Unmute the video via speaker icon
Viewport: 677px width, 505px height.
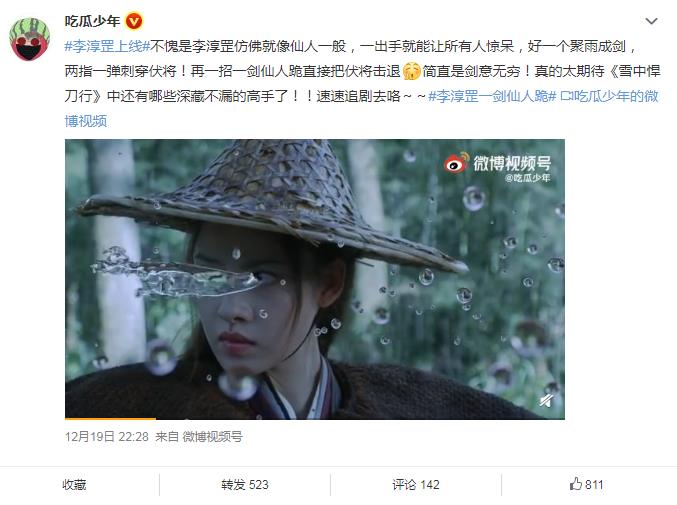point(546,401)
